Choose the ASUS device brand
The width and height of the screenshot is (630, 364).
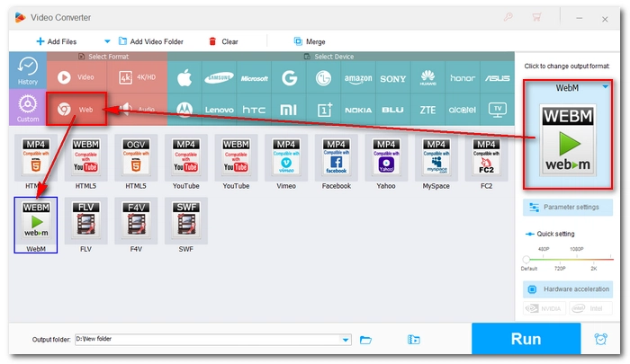pos(498,78)
